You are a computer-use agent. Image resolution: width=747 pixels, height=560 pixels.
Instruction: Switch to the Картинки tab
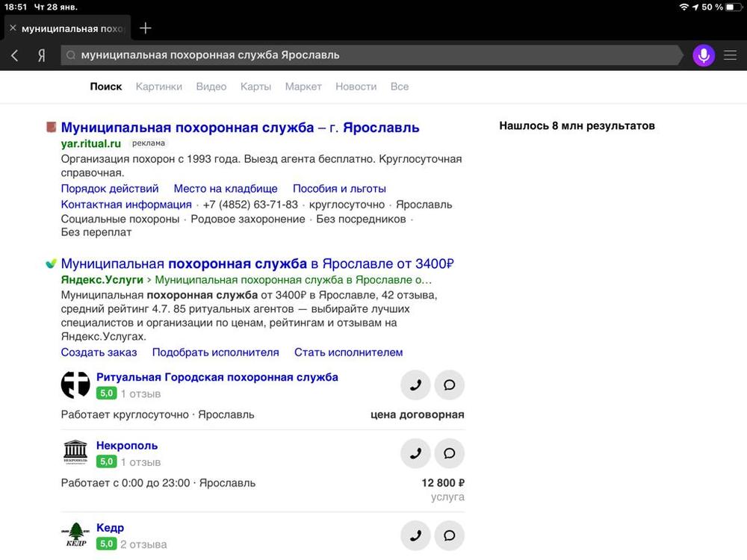tap(158, 87)
